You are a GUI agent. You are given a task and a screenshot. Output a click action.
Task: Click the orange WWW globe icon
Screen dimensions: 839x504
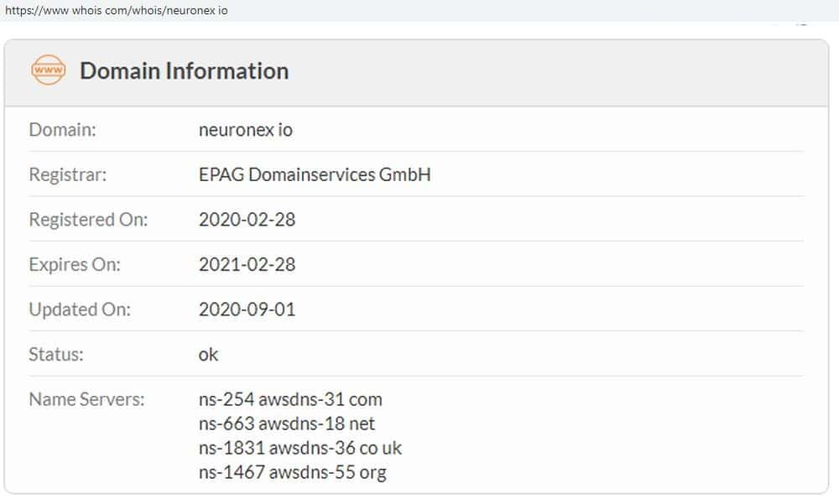point(48,70)
